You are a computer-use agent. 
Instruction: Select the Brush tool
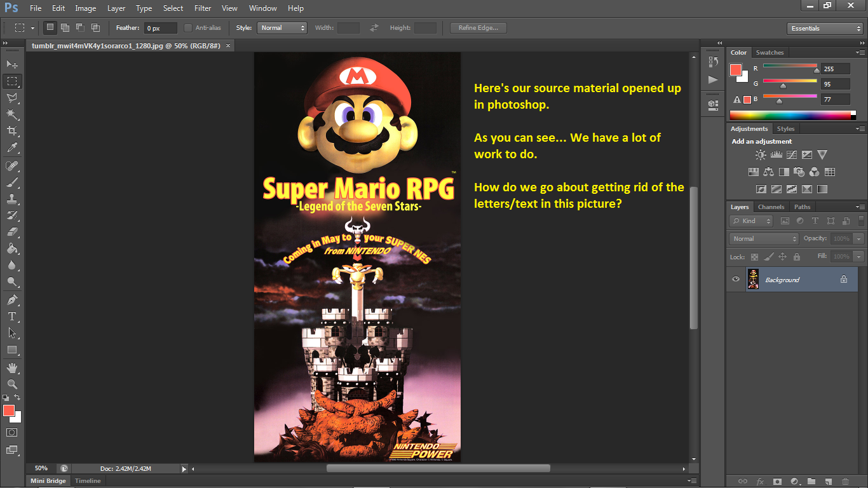[x=12, y=182]
